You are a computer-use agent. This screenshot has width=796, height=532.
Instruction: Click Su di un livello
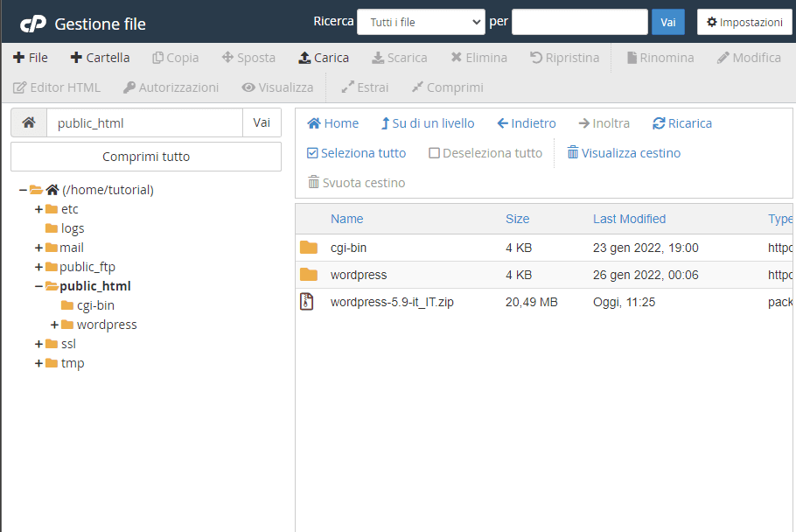pyautogui.click(x=428, y=123)
